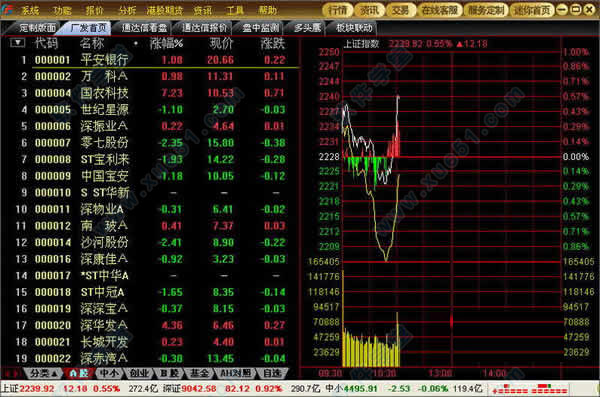Select the 板块联动 tab
This screenshot has width=600, height=397.
coord(354,28)
